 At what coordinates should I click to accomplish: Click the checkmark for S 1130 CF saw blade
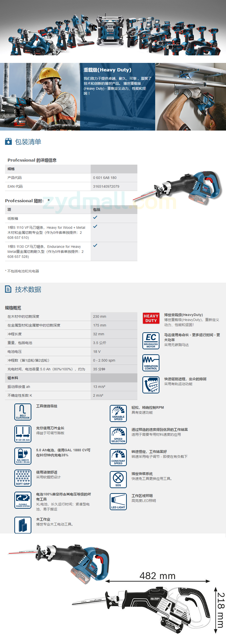[x=95, y=246]
